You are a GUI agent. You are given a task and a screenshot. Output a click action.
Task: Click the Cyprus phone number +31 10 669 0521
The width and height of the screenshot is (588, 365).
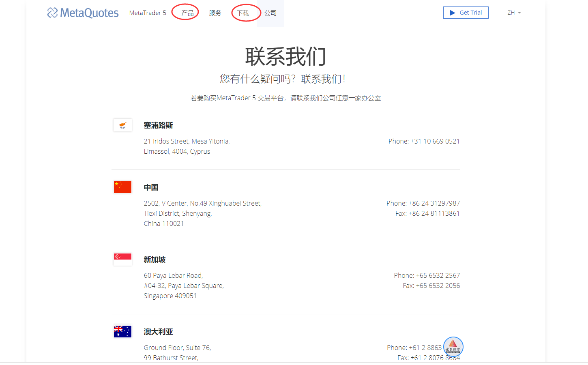[x=435, y=141]
